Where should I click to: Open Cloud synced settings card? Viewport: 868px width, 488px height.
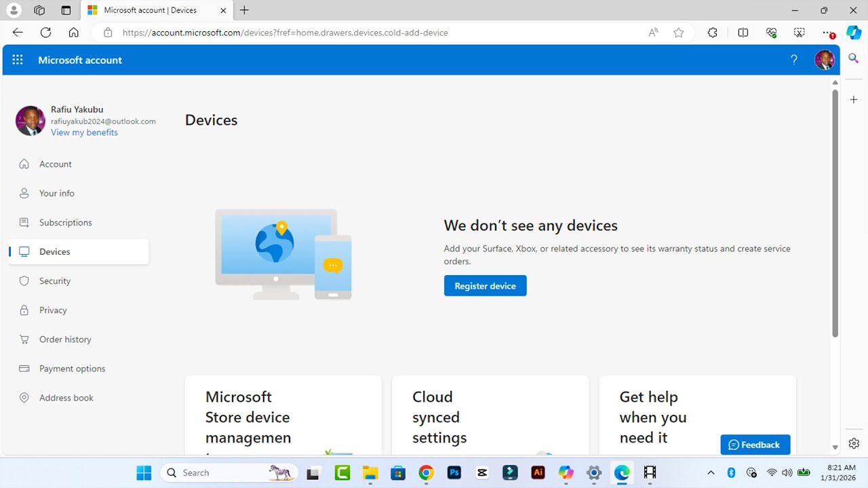click(x=490, y=415)
